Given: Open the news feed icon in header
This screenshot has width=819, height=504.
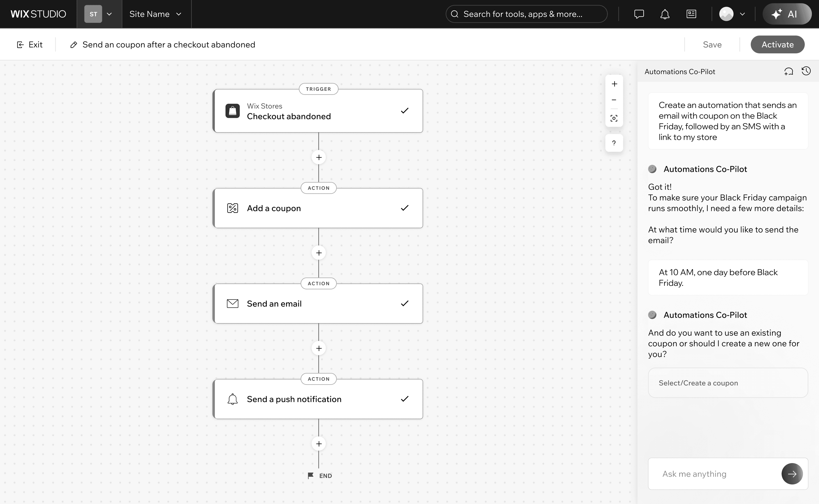Looking at the screenshot, I should [x=691, y=14].
